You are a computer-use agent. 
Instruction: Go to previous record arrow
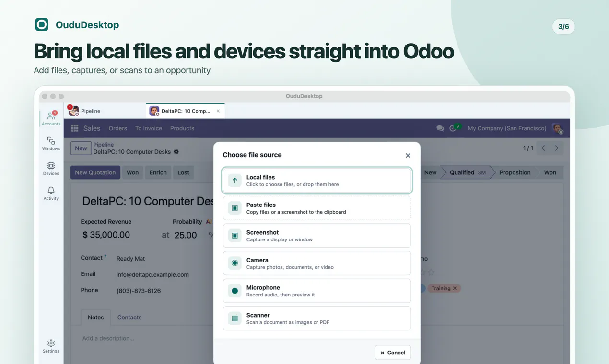(543, 148)
